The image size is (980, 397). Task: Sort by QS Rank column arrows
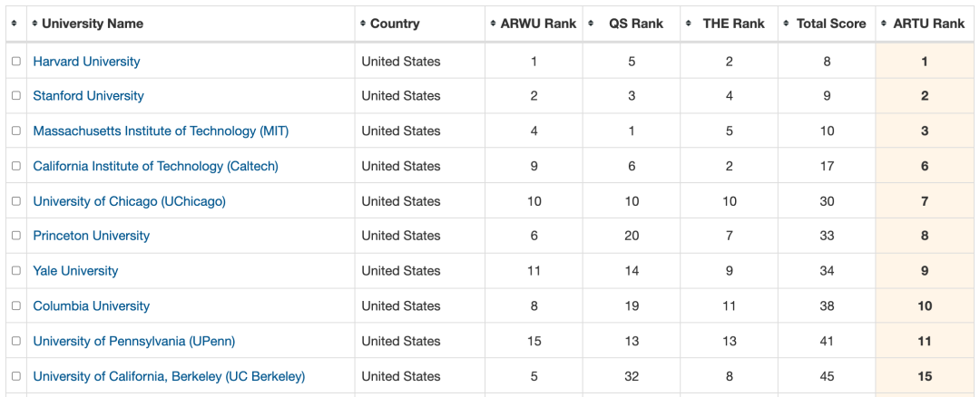click(x=591, y=24)
